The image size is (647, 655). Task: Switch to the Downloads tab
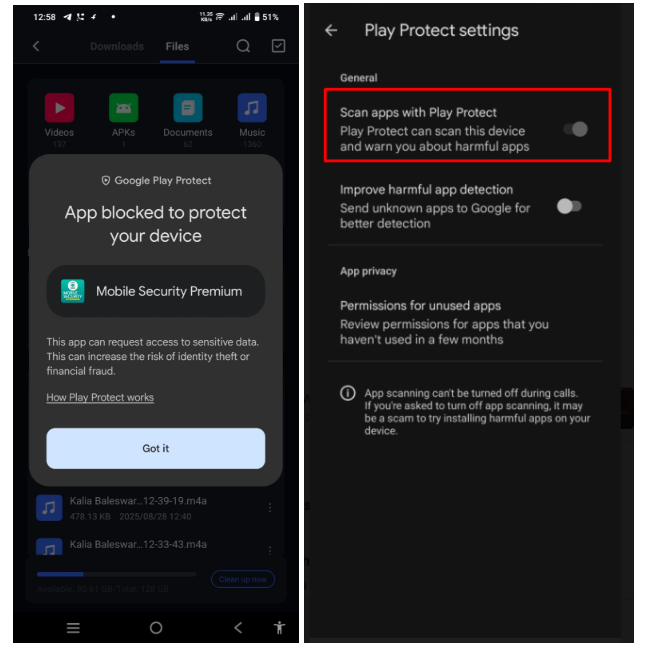coord(117,46)
